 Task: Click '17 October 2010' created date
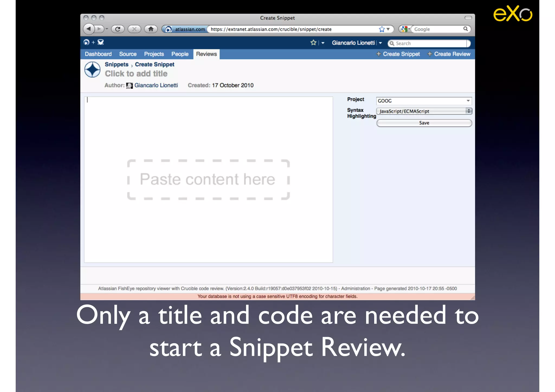point(233,85)
